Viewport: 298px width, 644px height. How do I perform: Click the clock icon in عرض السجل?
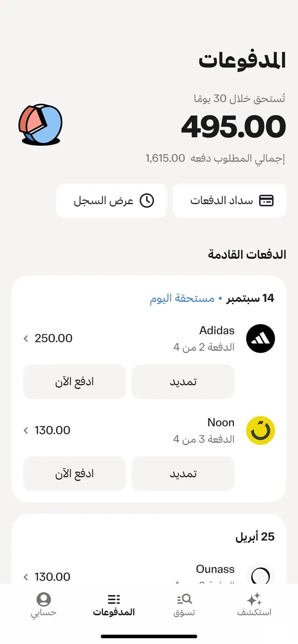147,201
